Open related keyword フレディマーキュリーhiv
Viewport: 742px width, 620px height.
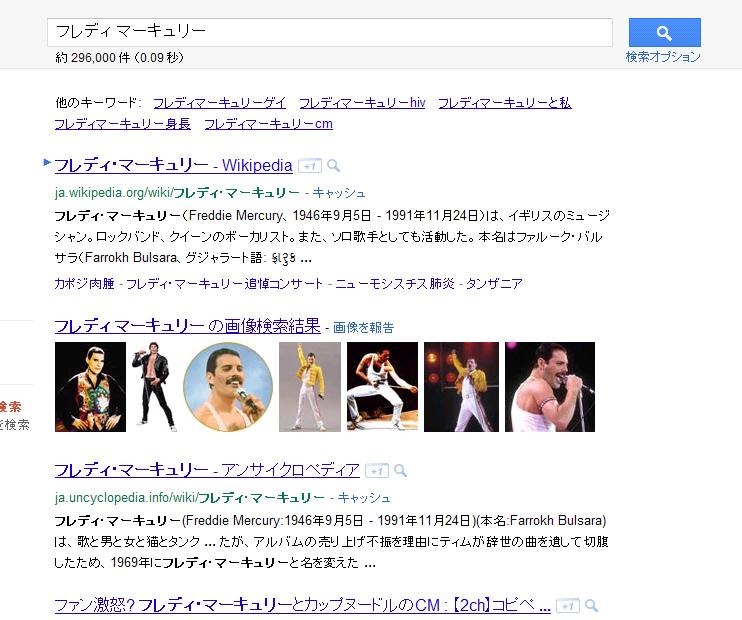point(362,103)
